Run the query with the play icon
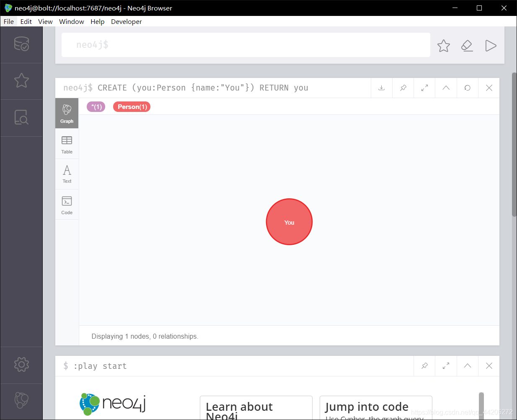The height and width of the screenshot is (420, 517). coord(491,46)
